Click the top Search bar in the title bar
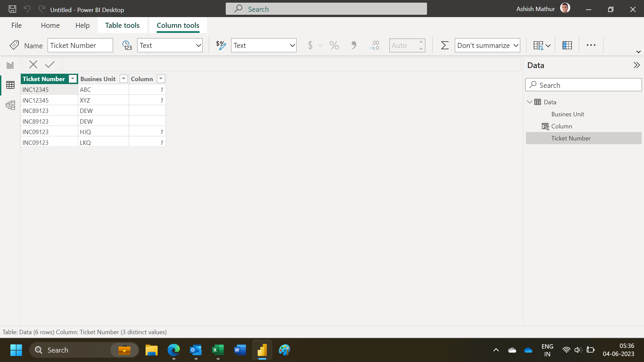The width and height of the screenshot is (644, 362). pyautogui.click(x=326, y=9)
